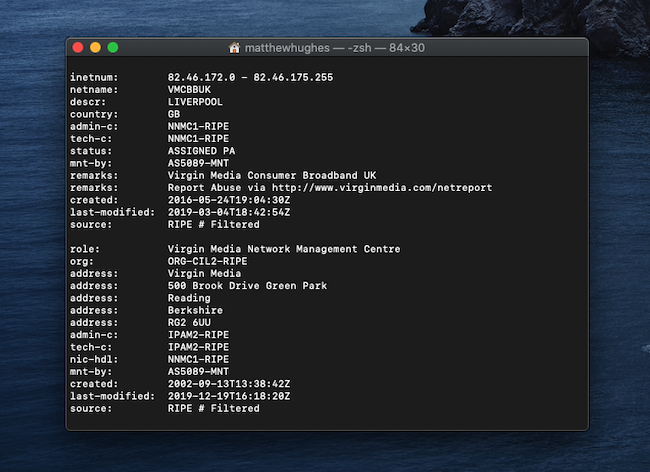Screen dimensions: 650x472
Task: Click the home folder icon in title bar
Action: [235, 47]
